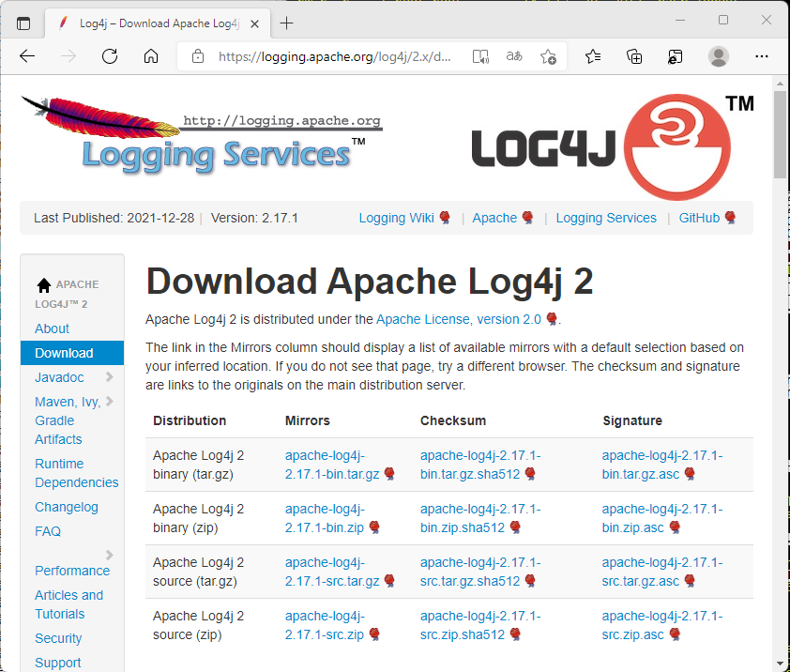Click the Log4j red circle logo
Screen dimensions: 790x672
(677, 147)
